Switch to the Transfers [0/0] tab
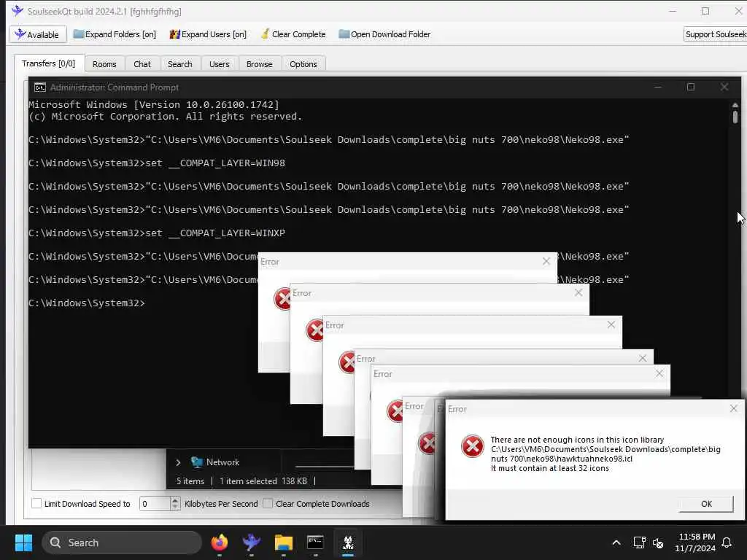The image size is (747, 560). (x=49, y=63)
